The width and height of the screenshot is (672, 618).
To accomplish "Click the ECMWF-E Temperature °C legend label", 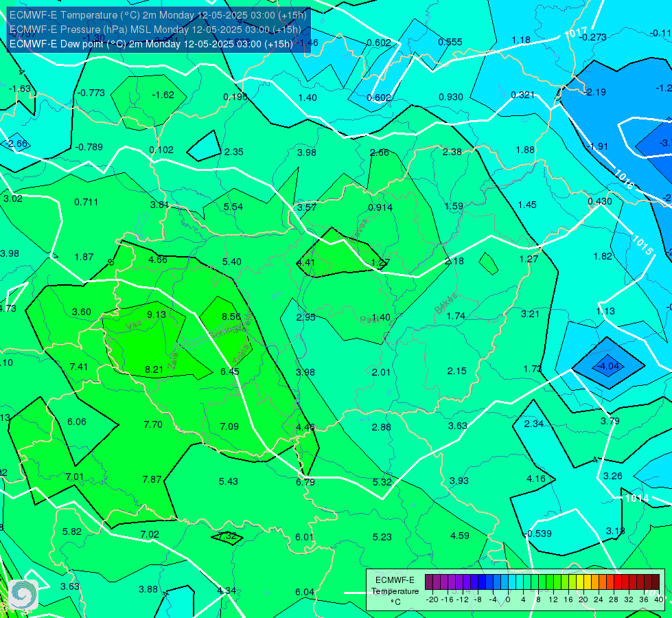I will pyautogui.click(x=395, y=591).
